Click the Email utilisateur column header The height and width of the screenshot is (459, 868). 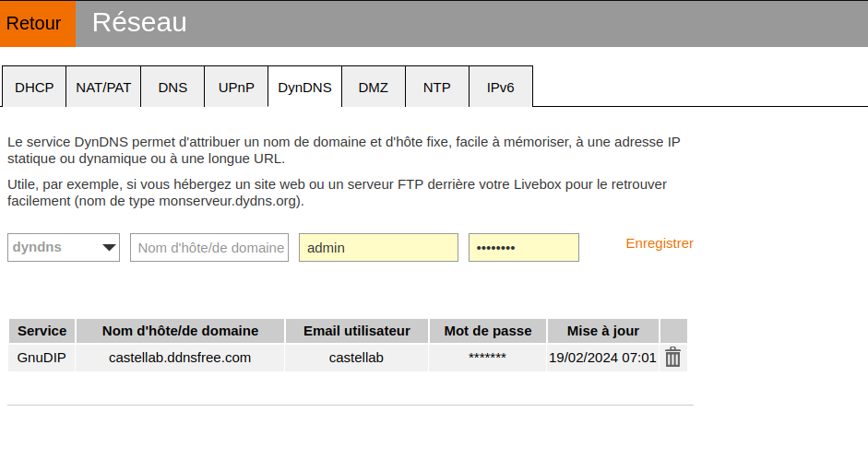pyautogui.click(x=356, y=331)
